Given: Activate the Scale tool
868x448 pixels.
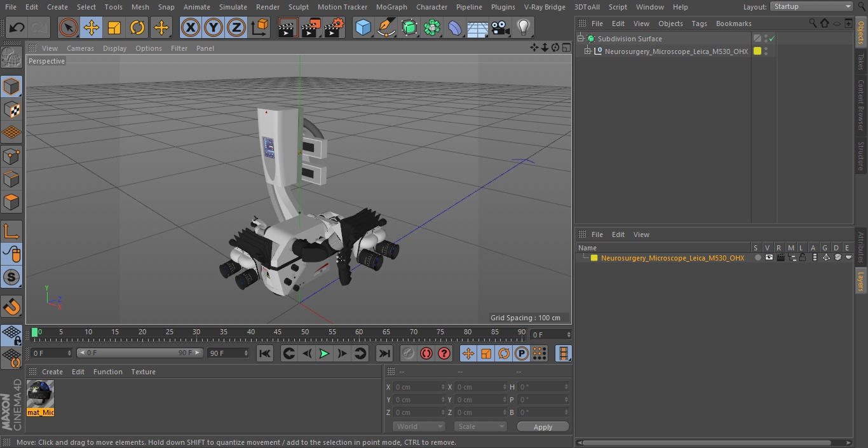Looking at the screenshot, I should coord(114,27).
